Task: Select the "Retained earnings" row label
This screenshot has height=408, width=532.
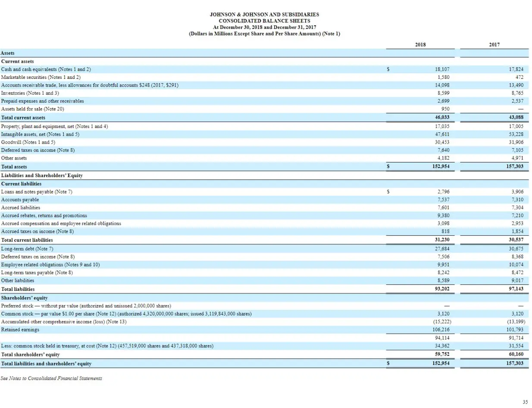Action: [20, 330]
